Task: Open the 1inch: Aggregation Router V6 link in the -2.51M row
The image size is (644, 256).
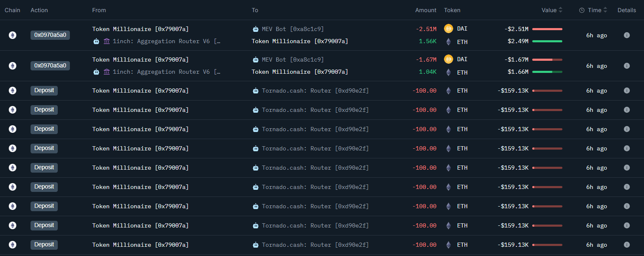Action: point(166,41)
